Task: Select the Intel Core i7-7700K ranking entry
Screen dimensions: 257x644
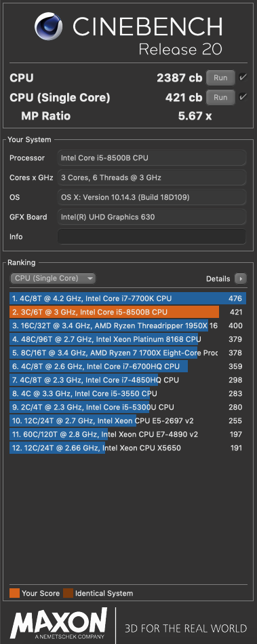Action: click(128, 299)
